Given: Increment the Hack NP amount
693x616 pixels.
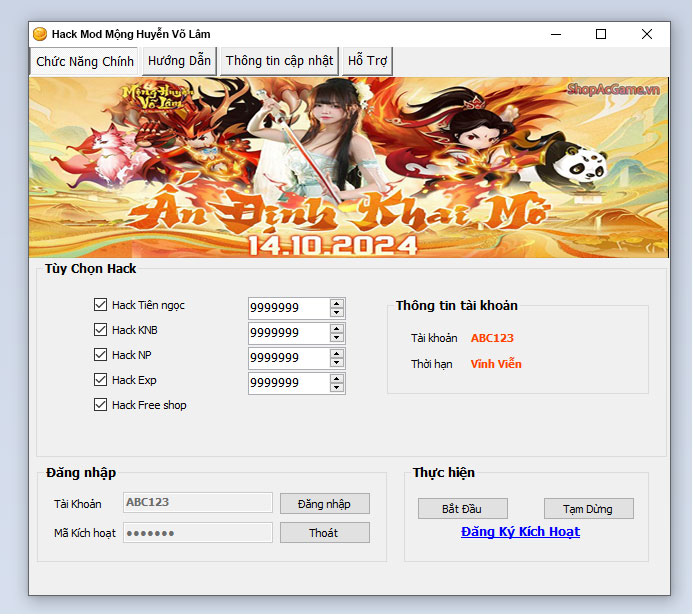Looking at the screenshot, I should [337, 354].
